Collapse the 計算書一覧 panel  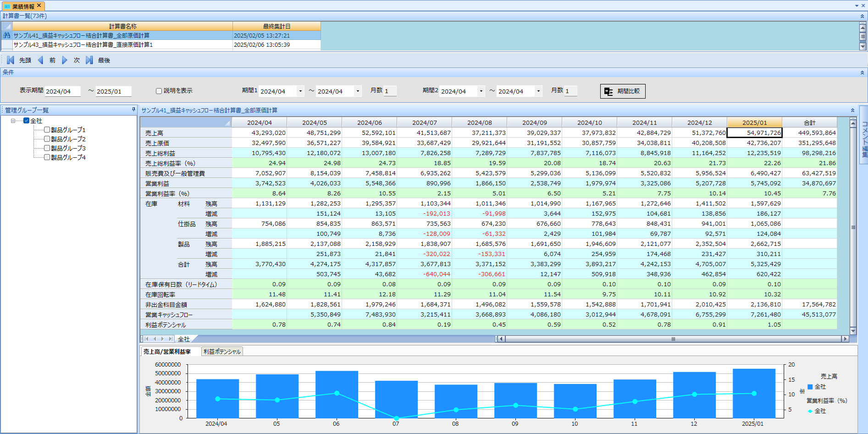[x=862, y=16]
